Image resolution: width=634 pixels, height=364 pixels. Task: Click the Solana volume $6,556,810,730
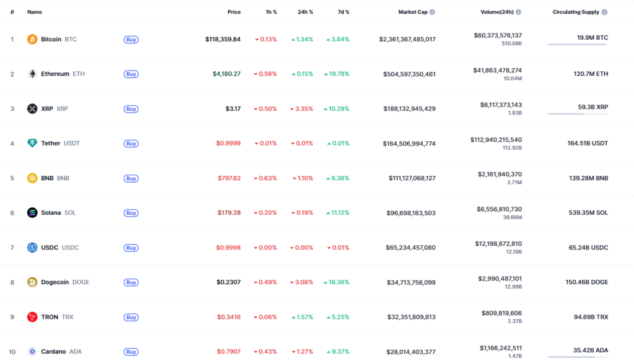[499, 209]
